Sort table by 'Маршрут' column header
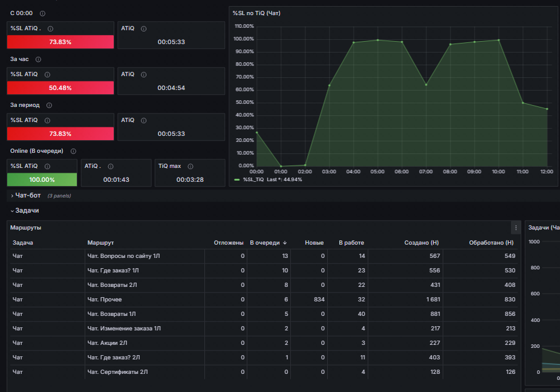560x392 pixels. (101, 243)
